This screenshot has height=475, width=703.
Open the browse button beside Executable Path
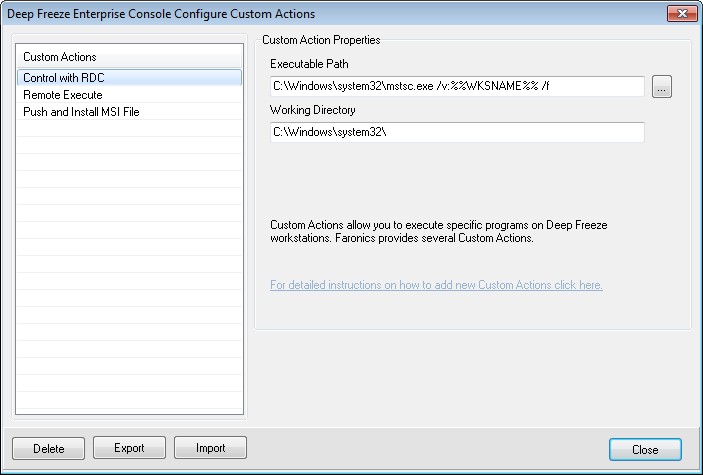point(661,87)
